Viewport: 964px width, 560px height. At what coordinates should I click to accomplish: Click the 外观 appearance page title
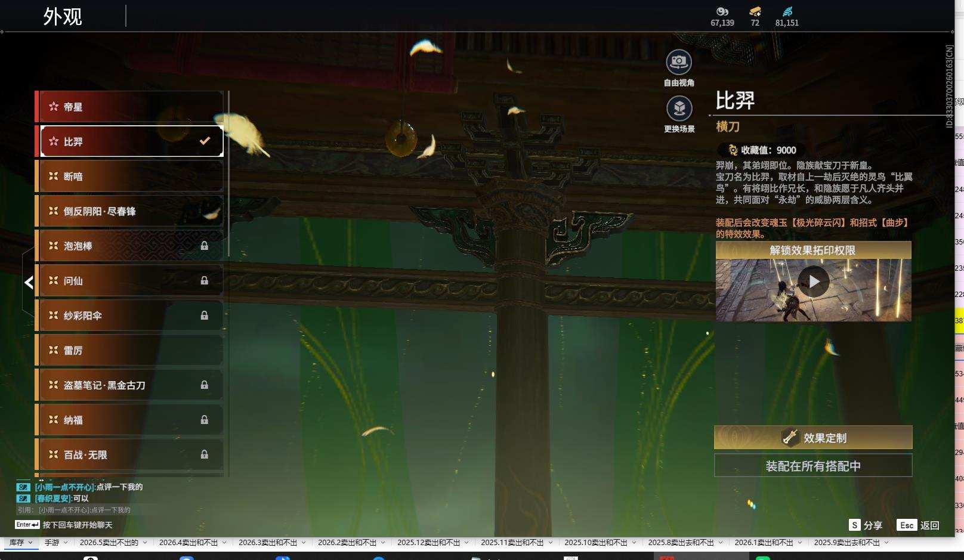(62, 16)
